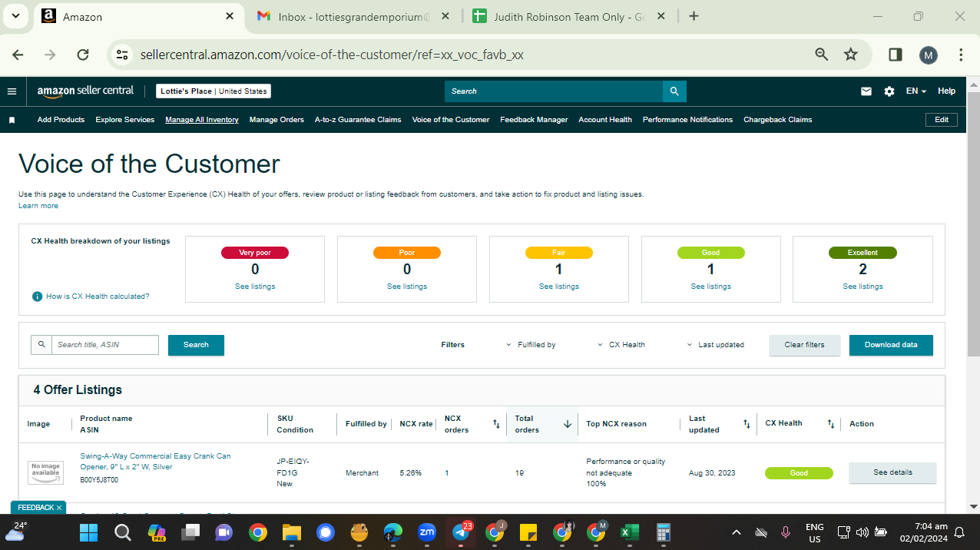See listings under the Excellent card
The width and height of the screenshot is (980, 550).
[x=862, y=287]
